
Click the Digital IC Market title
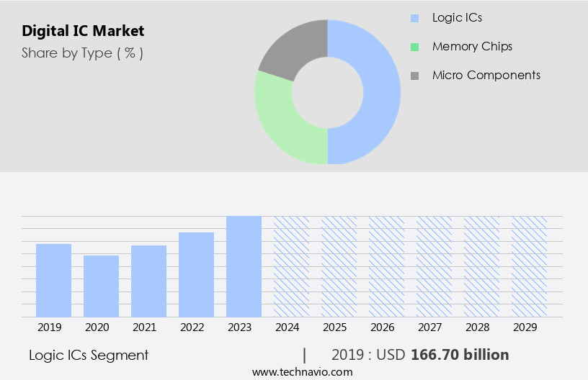tap(83, 31)
